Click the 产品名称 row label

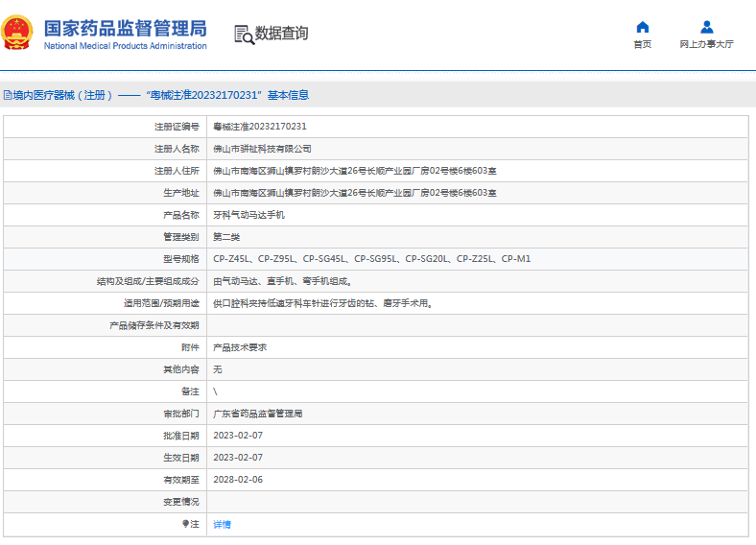[x=180, y=215]
